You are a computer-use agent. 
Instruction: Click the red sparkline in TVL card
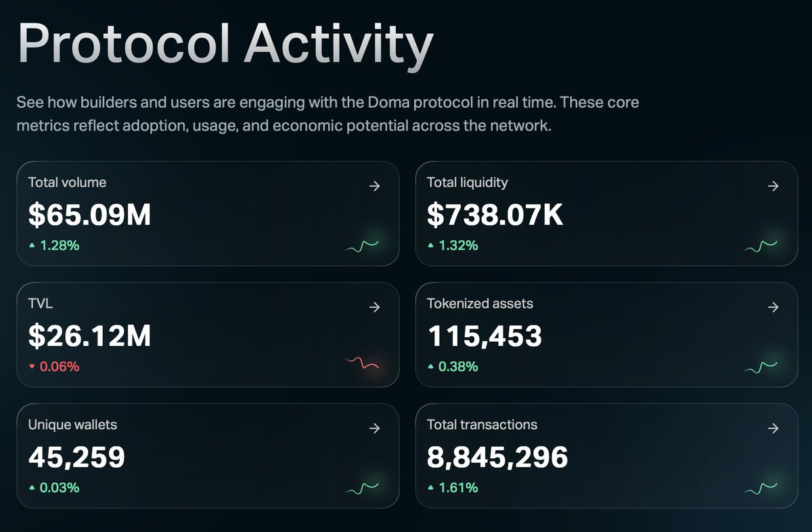point(362,364)
